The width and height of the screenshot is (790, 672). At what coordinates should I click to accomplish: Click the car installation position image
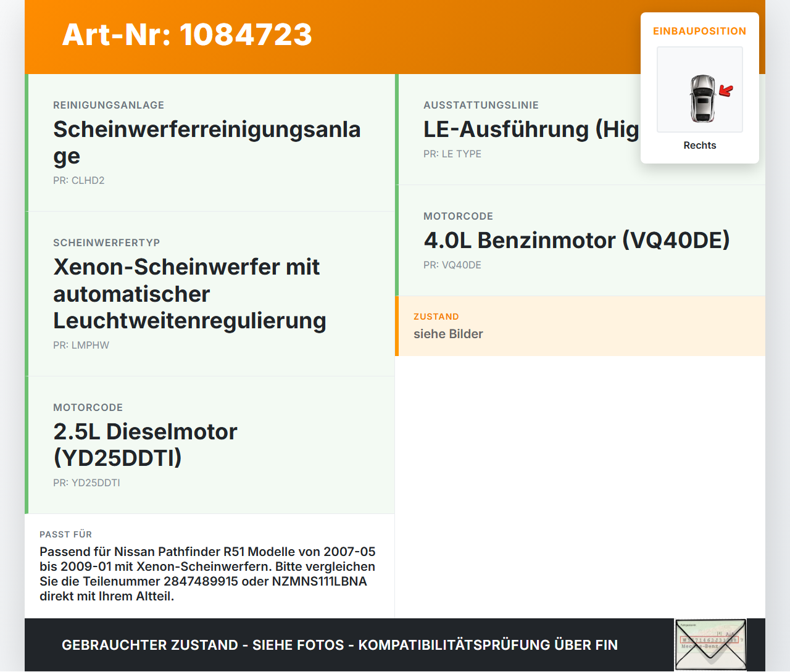click(700, 89)
